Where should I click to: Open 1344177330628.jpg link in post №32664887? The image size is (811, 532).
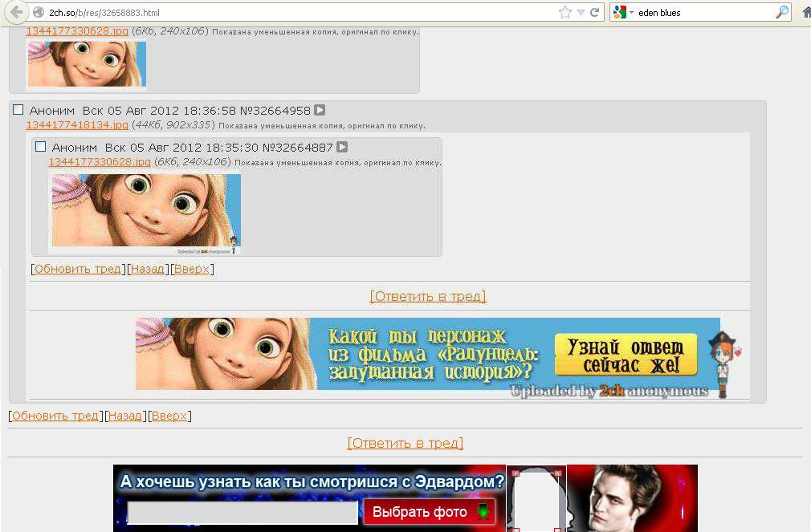(100, 162)
